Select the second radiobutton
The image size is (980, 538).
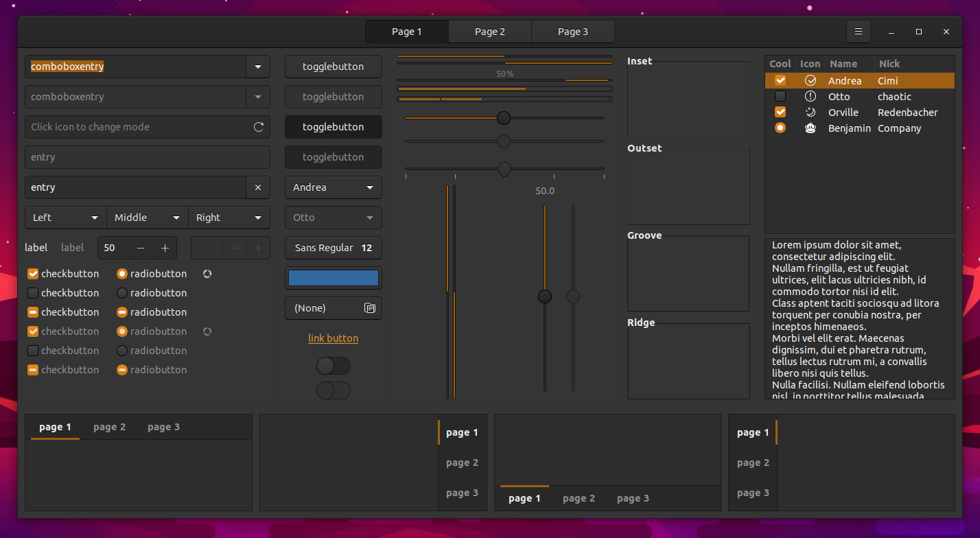pos(124,292)
